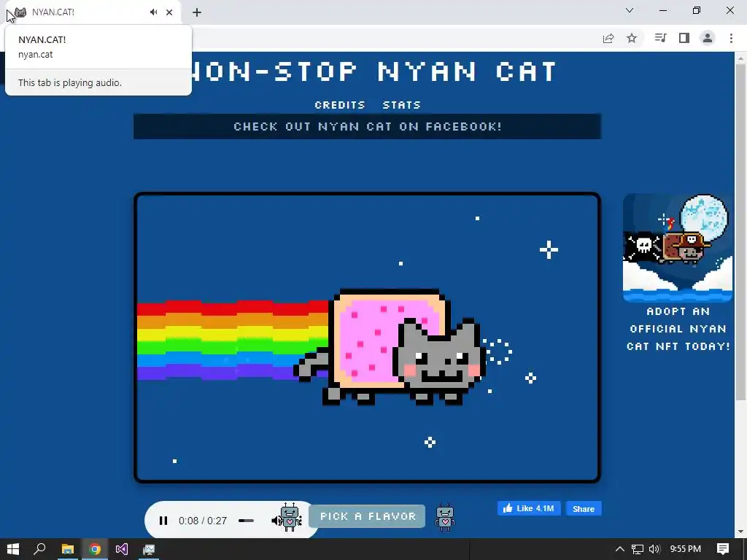Open the network status tray icon
Screen dimensions: 747x560
point(638,550)
